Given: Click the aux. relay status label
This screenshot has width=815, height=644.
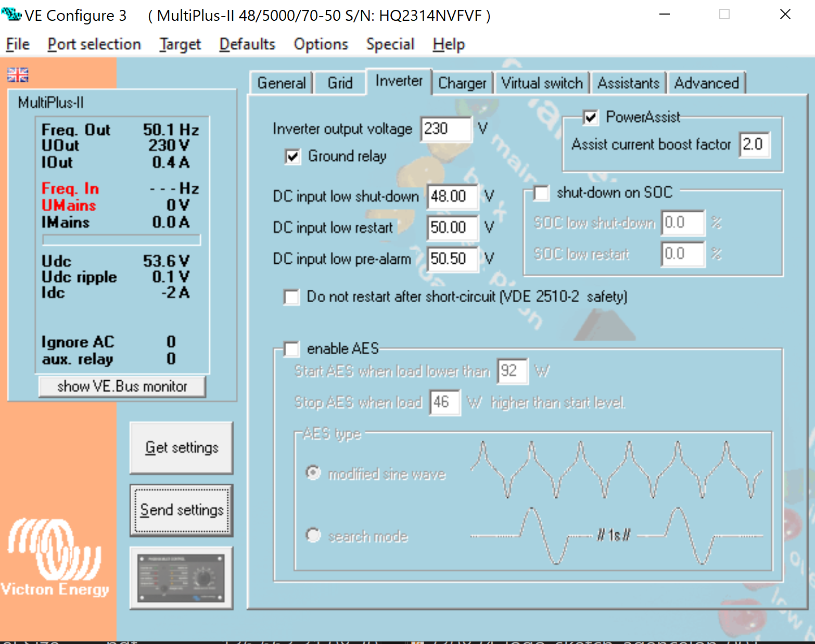Looking at the screenshot, I should click(78, 359).
